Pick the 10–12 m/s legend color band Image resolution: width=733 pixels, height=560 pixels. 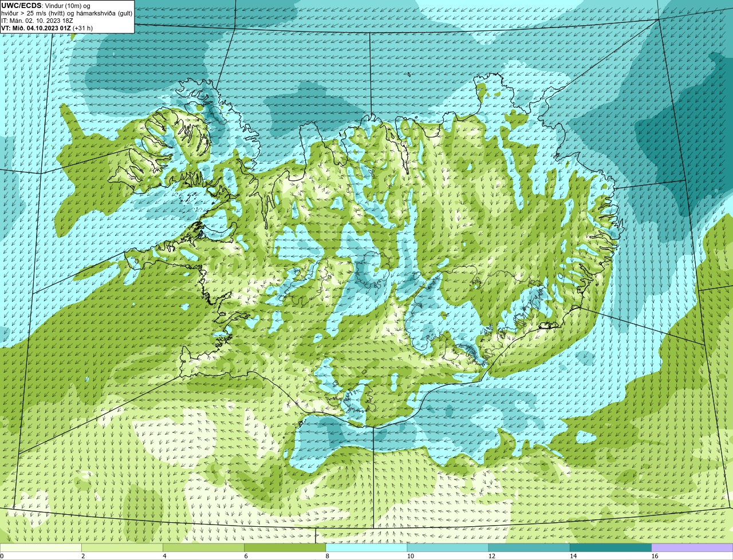click(x=448, y=547)
